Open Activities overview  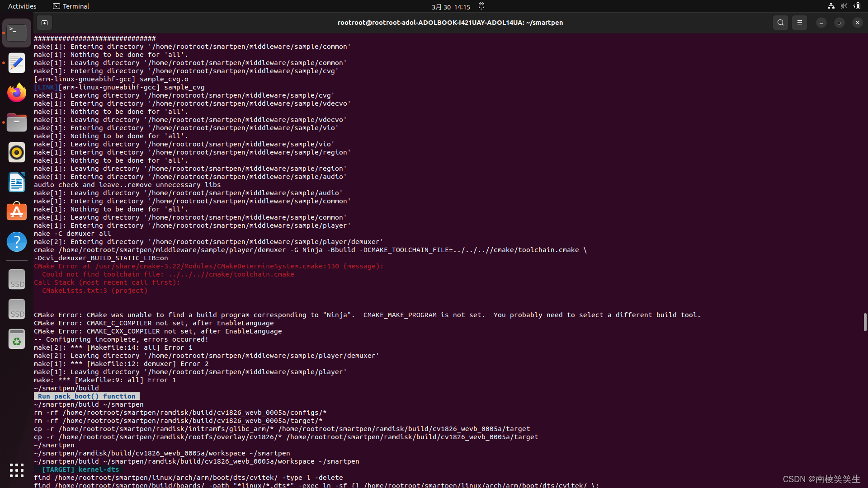[22, 6]
